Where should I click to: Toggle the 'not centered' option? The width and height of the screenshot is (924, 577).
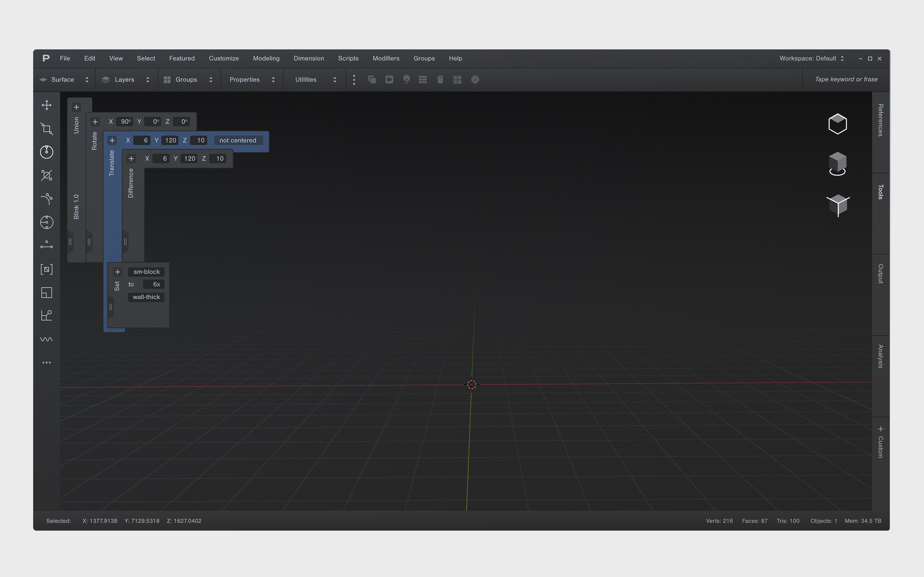tap(238, 140)
